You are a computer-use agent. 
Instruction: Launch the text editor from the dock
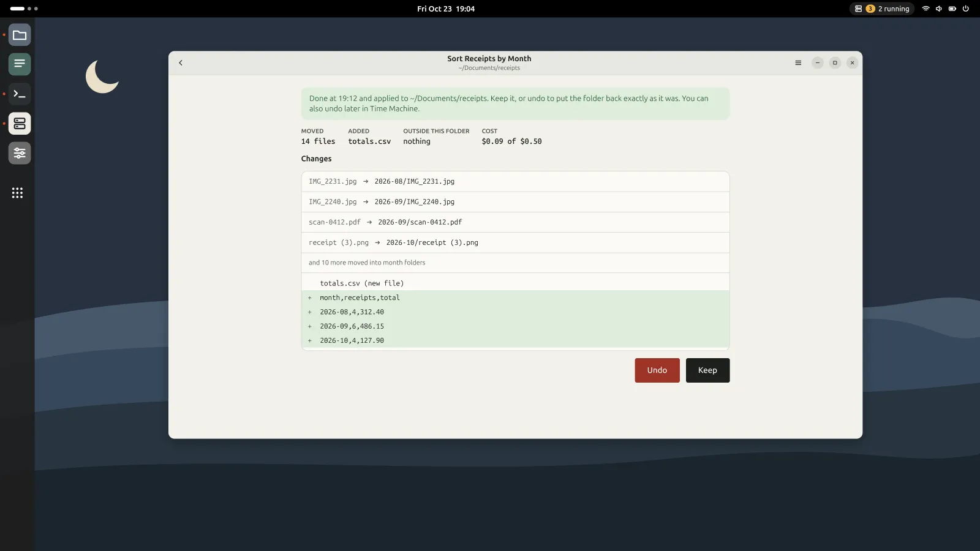coord(20,64)
